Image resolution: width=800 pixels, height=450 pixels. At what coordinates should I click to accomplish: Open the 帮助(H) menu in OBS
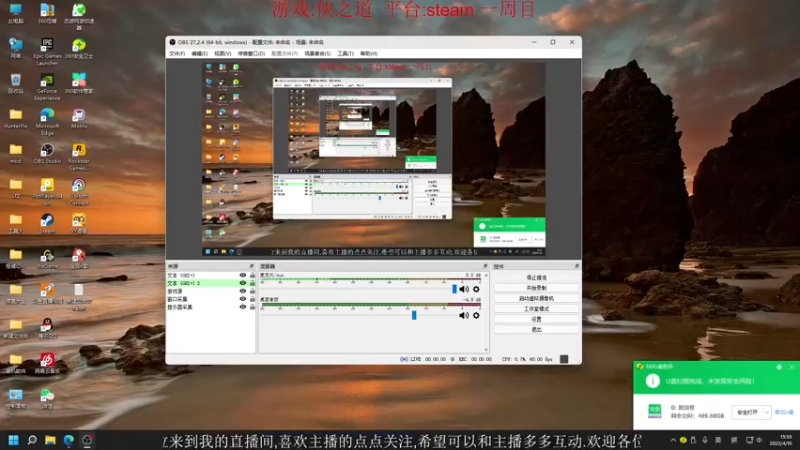[x=369, y=54]
